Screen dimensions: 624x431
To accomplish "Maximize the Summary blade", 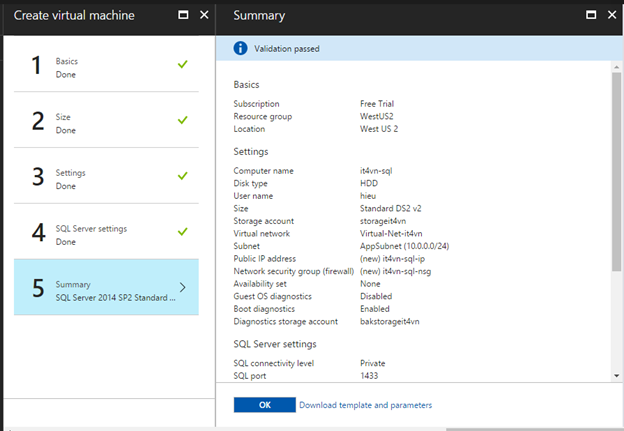I will [591, 15].
